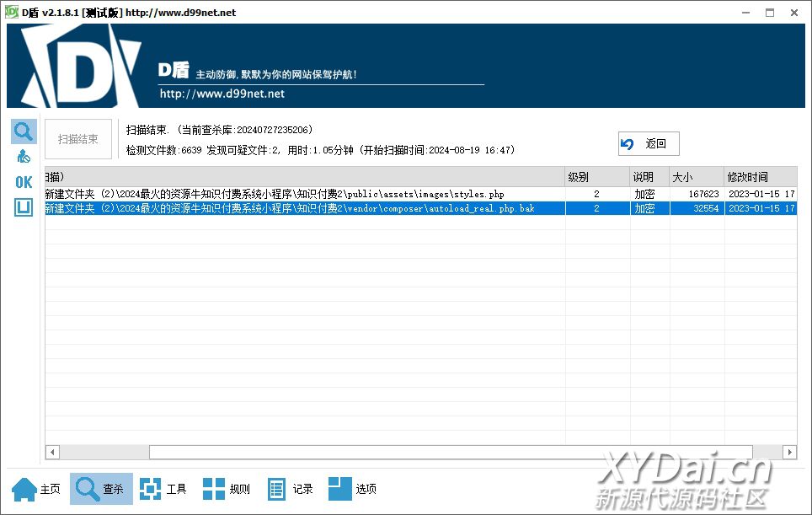Click the blocked-user icon in left sidebar
812x515 pixels.
(x=24, y=157)
